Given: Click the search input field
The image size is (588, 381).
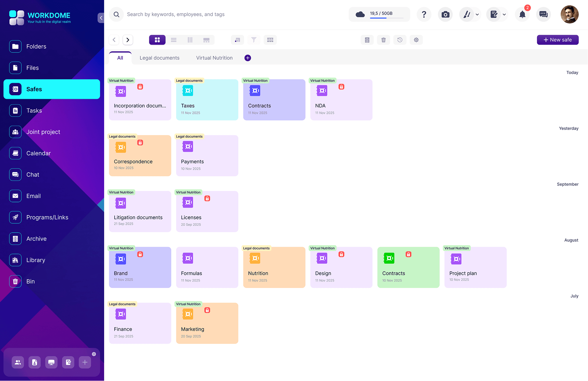Looking at the screenshot, I should [204, 14].
